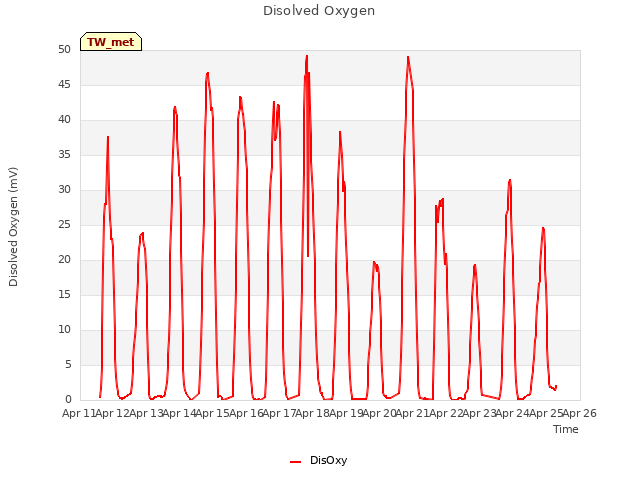Click the y-axis tick value 35
640x480 pixels.
click(x=64, y=155)
